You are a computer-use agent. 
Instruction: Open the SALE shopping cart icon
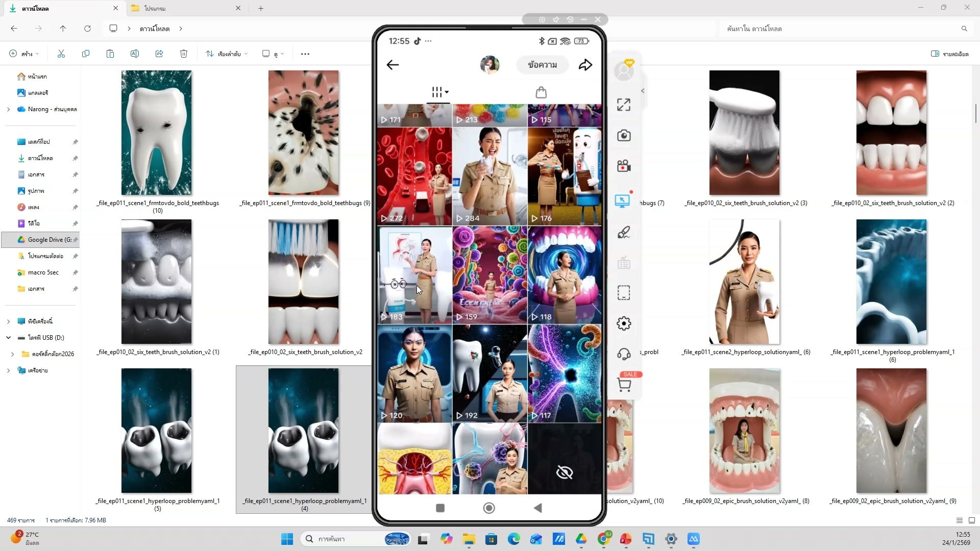coord(624,385)
